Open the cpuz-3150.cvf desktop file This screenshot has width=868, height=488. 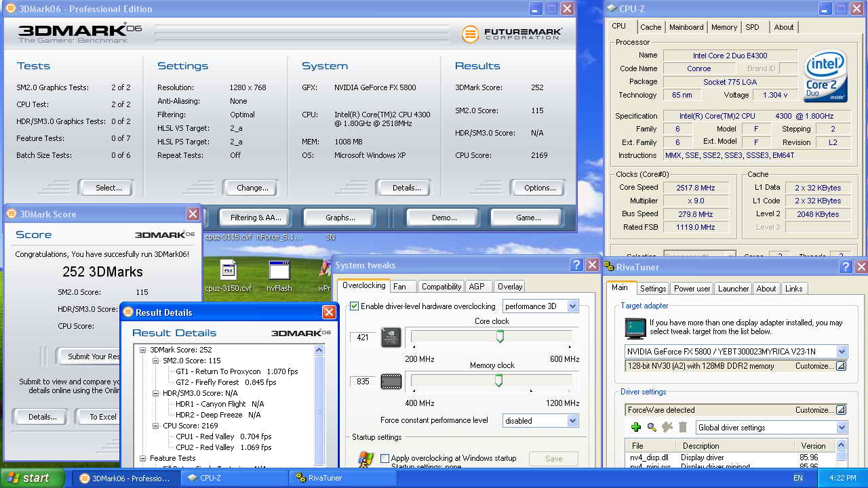pyautogui.click(x=228, y=276)
